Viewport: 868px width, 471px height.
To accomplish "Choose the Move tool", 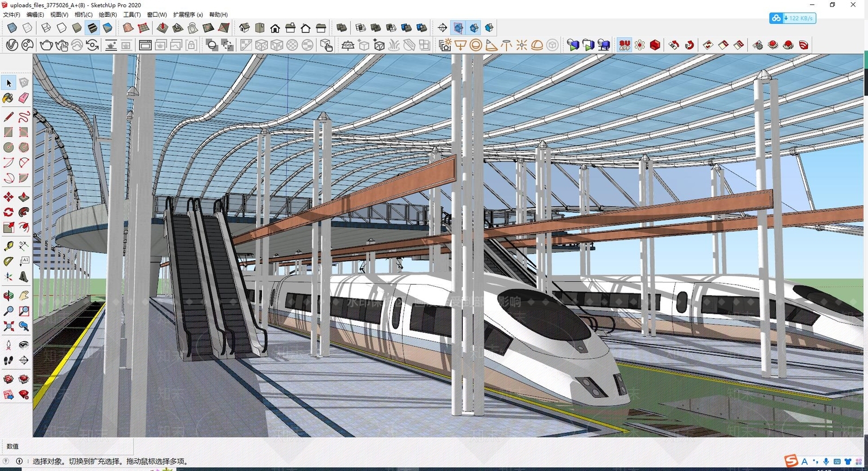I will [x=8, y=197].
